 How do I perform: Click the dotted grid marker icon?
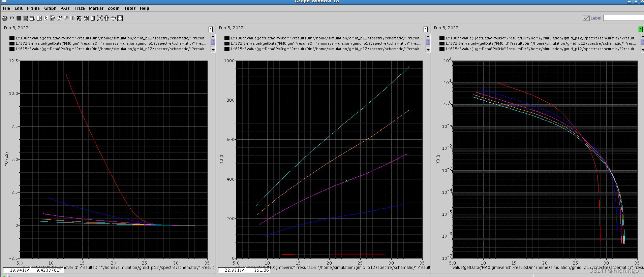(x=66, y=18)
